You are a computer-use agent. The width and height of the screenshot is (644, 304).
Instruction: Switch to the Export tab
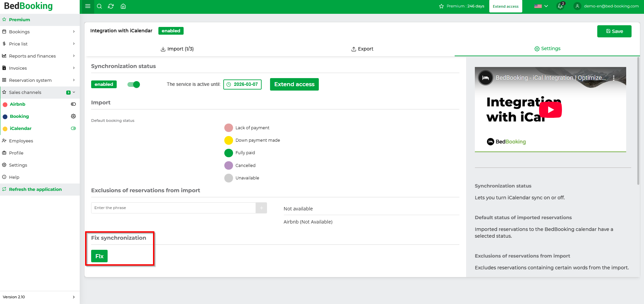pyautogui.click(x=362, y=49)
